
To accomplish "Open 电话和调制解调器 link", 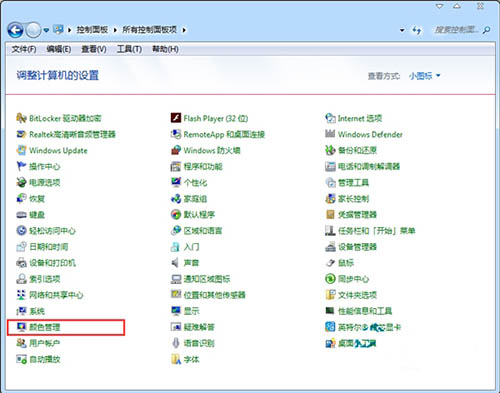I will 369,166.
